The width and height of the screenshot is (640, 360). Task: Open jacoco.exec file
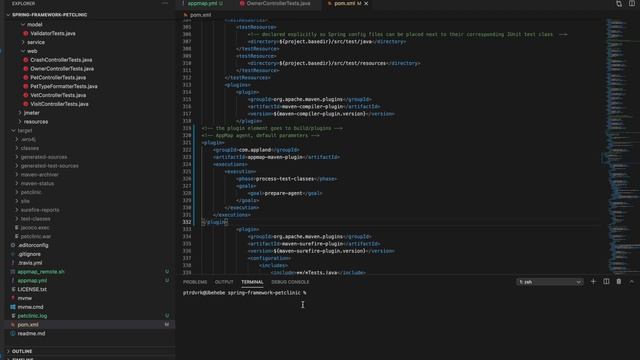point(35,228)
